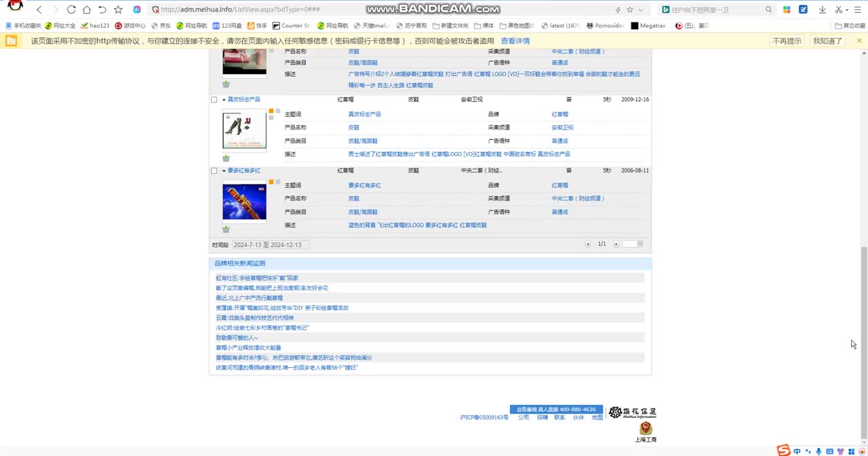
Task: Click the keyboard icon in IME bar
Action: (x=829, y=451)
